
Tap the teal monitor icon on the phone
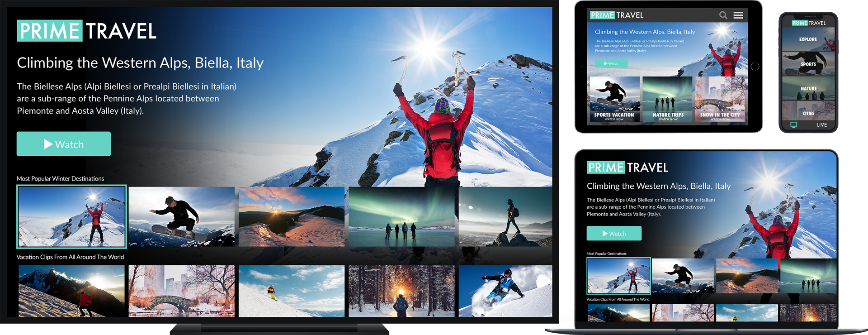(x=793, y=125)
